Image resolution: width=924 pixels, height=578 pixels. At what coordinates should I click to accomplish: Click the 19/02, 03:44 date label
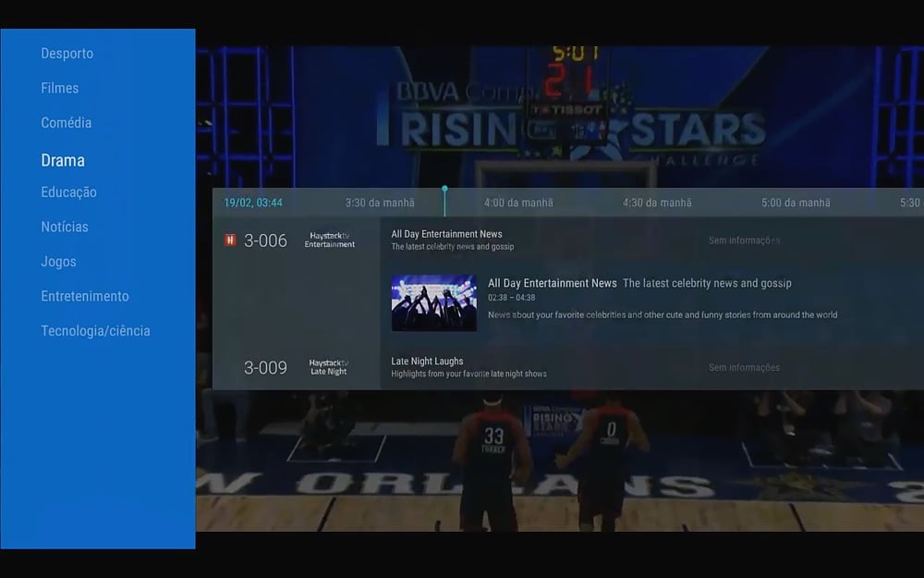pyautogui.click(x=253, y=203)
